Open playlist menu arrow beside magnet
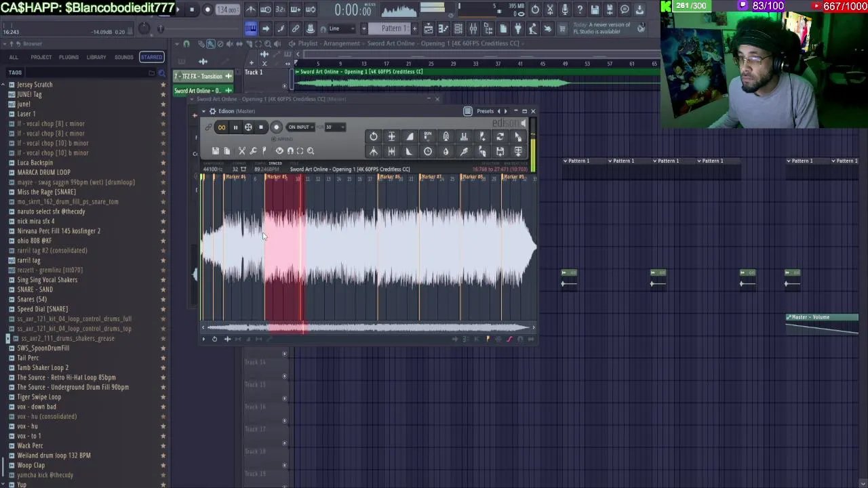This screenshot has height=488, width=868. tap(177, 43)
